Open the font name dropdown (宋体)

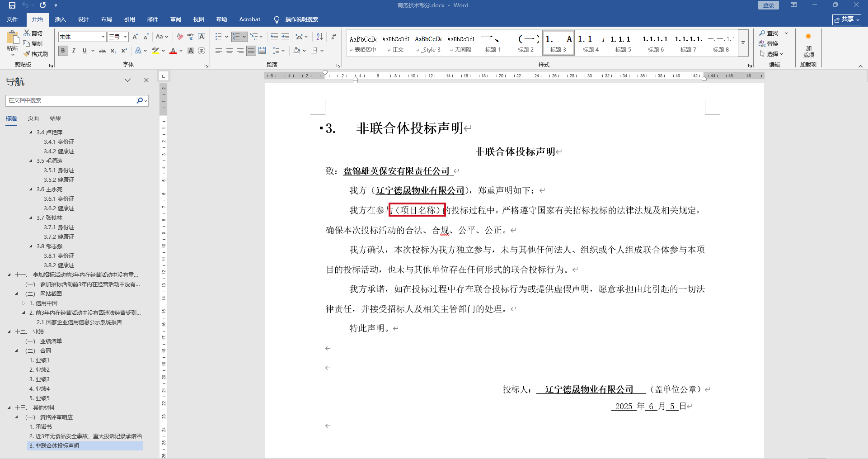(103, 37)
